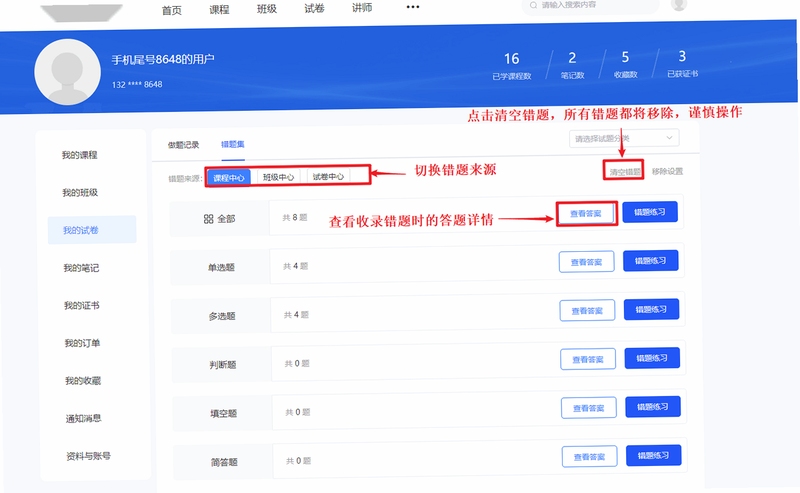800x493 pixels.
Task: Select 课程中心 as error source
Action: pos(229,178)
